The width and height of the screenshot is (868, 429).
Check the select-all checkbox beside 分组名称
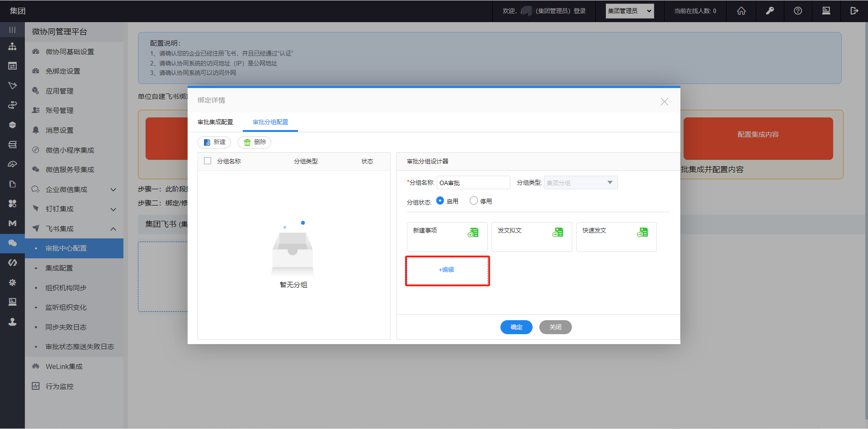tap(208, 161)
